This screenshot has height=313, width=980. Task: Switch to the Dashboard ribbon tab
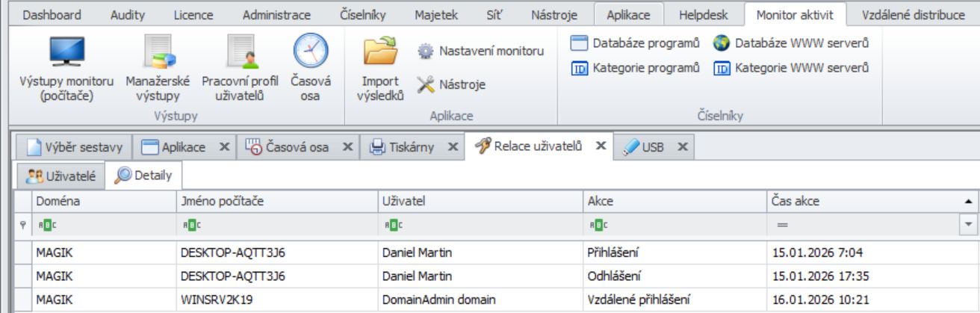(x=52, y=14)
